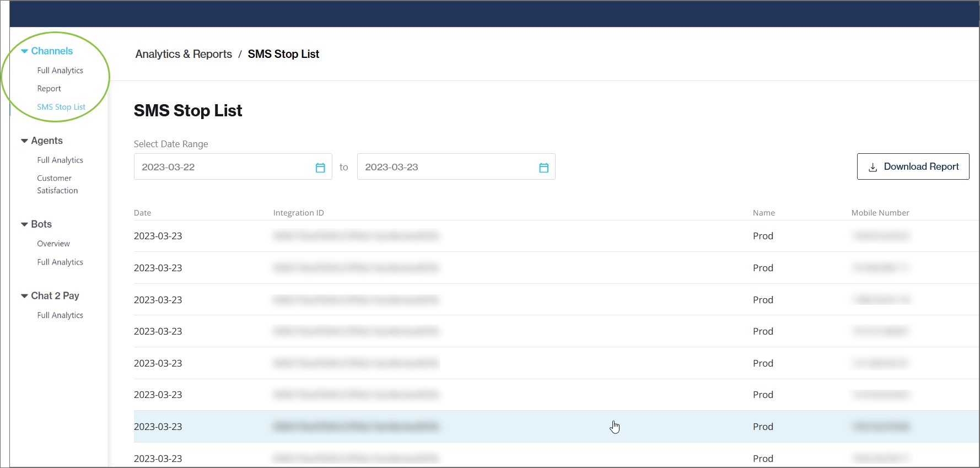Click the Download Report button

tap(913, 166)
